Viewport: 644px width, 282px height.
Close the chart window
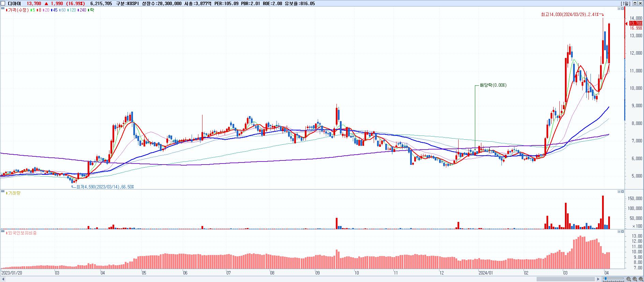[x=641, y=3]
